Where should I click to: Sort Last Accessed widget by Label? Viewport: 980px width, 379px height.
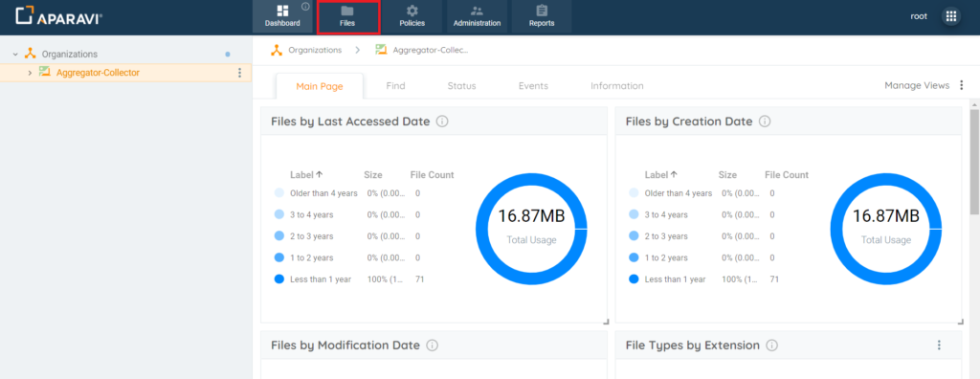point(306,175)
